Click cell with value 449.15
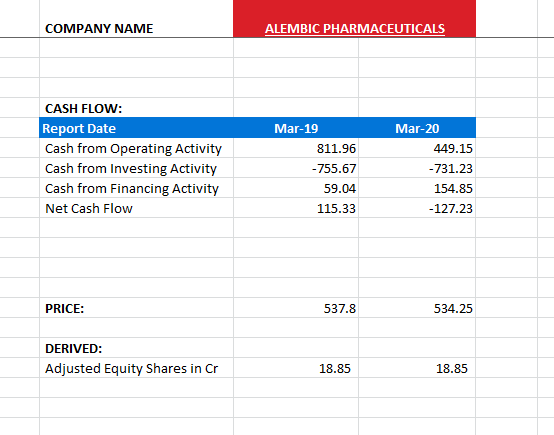Image resolution: width=554 pixels, height=435 pixels. click(x=417, y=148)
